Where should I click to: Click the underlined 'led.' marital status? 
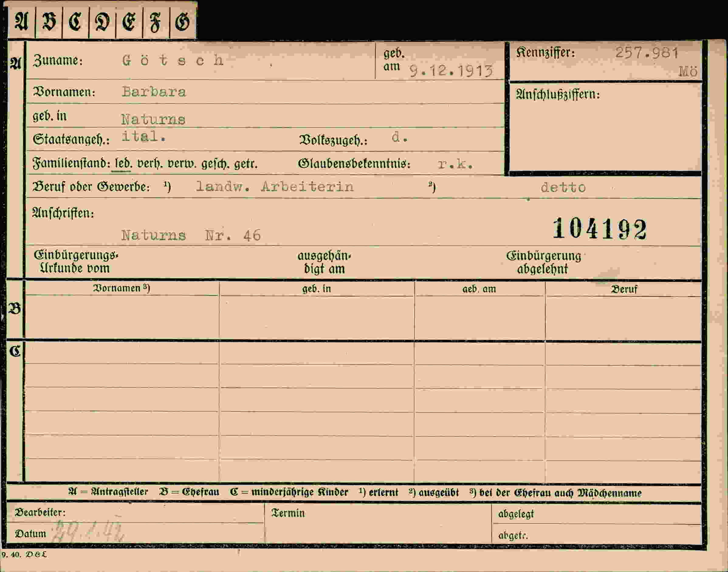tap(123, 164)
